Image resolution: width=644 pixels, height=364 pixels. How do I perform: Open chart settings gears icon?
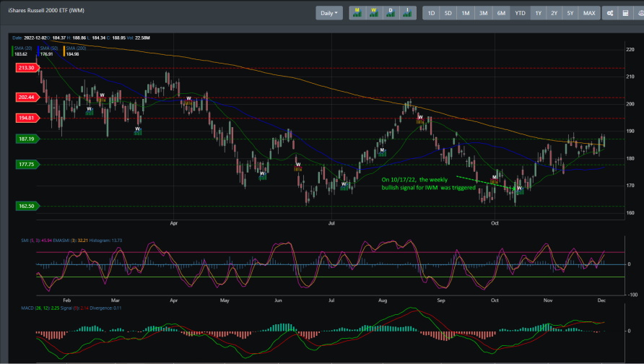(610, 13)
